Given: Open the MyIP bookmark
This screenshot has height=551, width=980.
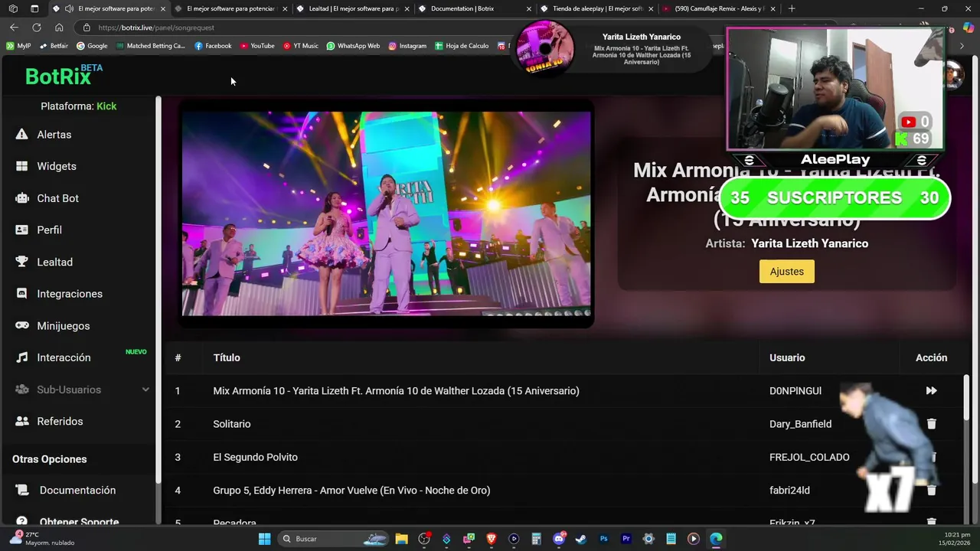Looking at the screenshot, I should point(18,46).
